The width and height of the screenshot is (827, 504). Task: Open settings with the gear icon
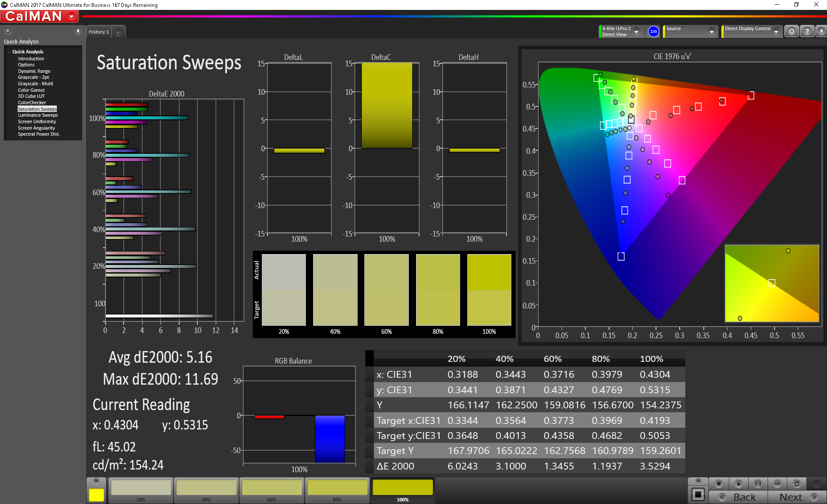791,31
